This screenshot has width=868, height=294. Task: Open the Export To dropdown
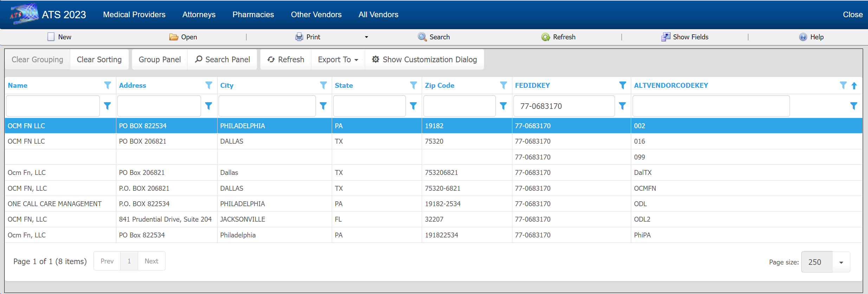(x=338, y=60)
